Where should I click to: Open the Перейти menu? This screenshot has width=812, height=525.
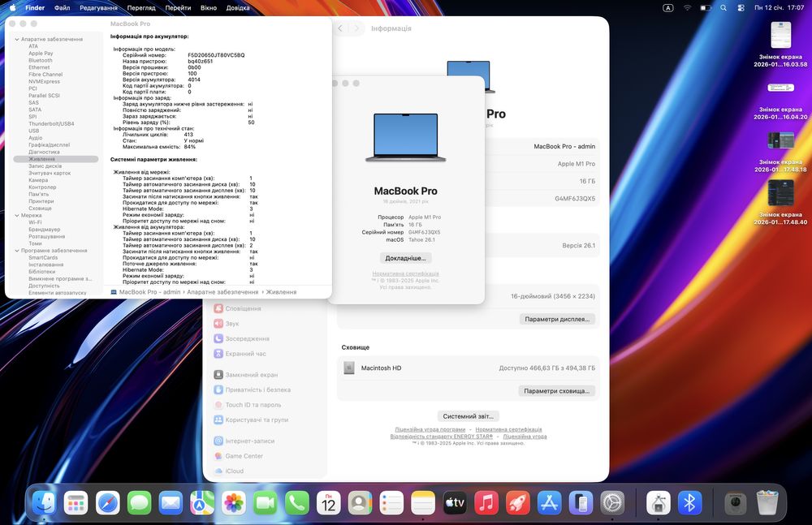[x=178, y=8]
